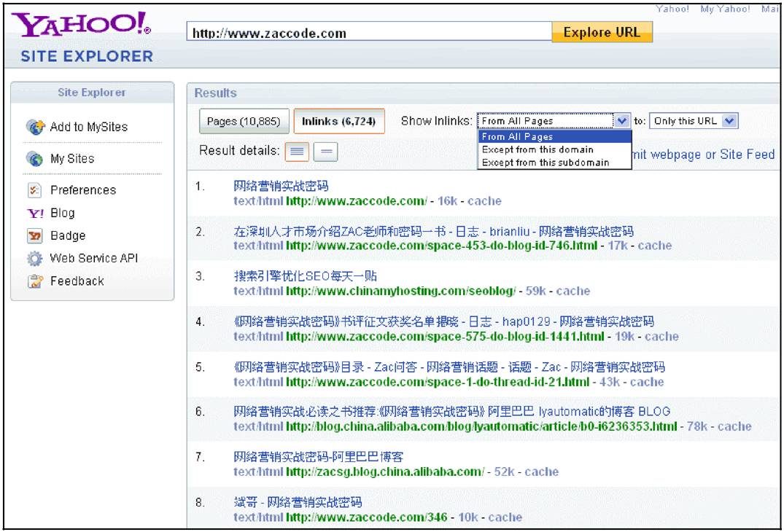Viewport: 784px width, 532px height.
Task: Open cache link for lyautomatic article result
Action: 734,426
